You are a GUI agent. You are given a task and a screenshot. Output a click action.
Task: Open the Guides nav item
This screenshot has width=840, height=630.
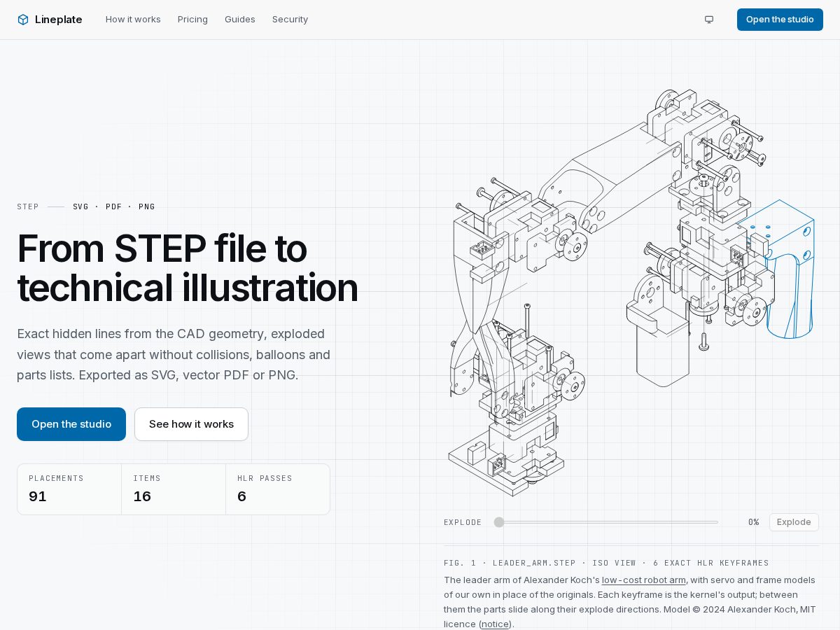240,20
